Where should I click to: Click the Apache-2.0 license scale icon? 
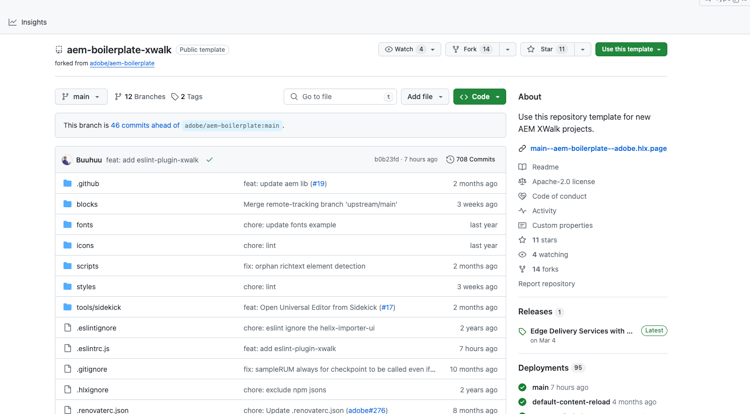522,182
